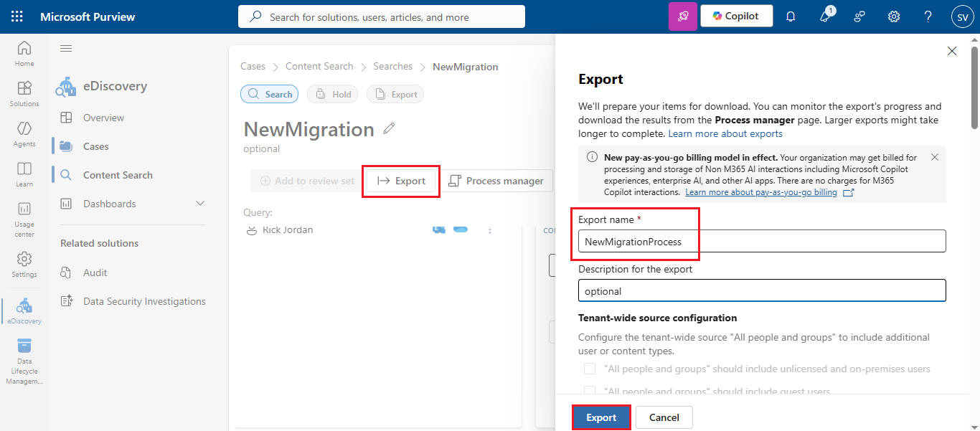
Task: Open the people connections icon in header
Action: [x=859, y=16]
